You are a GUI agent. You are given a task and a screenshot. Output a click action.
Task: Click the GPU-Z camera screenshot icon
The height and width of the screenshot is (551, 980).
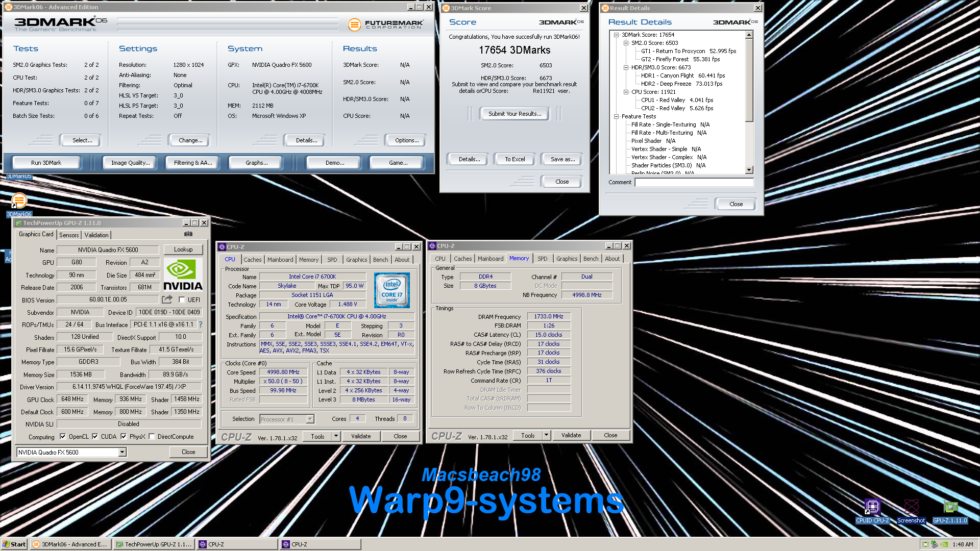(x=188, y=234)
